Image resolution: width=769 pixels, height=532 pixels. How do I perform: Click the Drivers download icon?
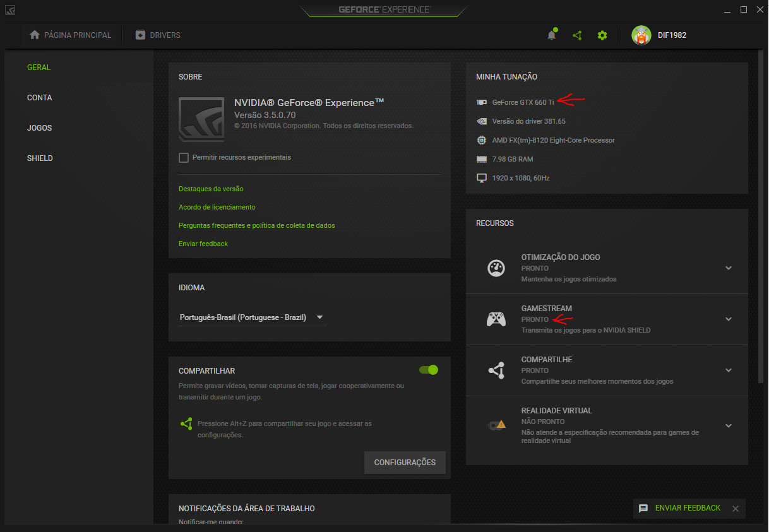[140, 35]
